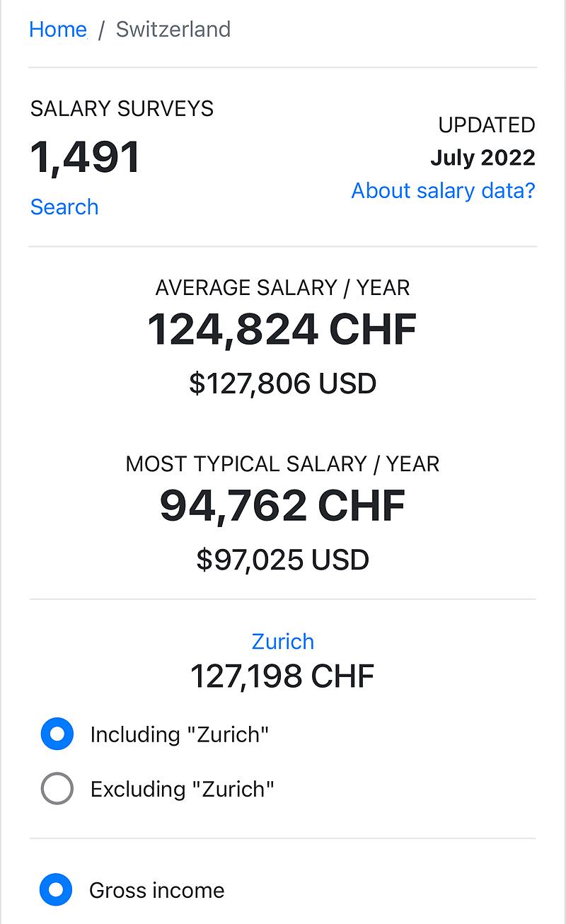Click the $97,025 USD typical conversion
Image resolution: width=566 pixels, height=924 pixels.
(283, 560)
